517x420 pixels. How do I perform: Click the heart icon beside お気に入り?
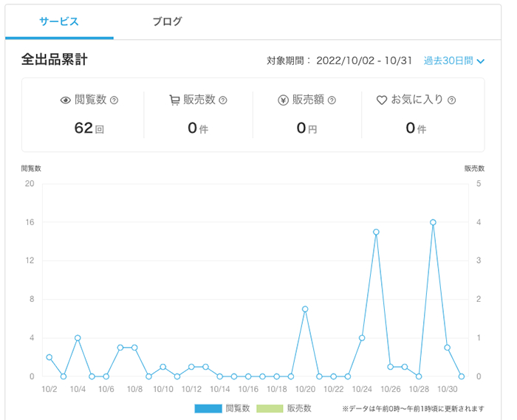click(x=382, y=100)
